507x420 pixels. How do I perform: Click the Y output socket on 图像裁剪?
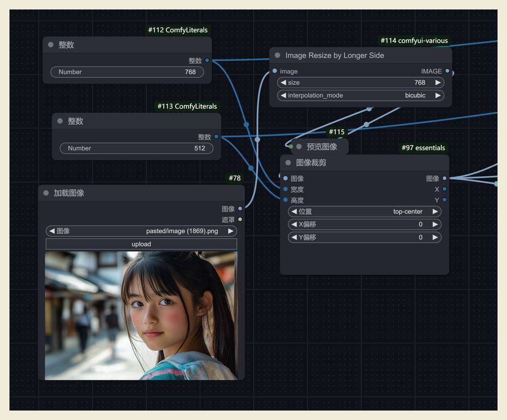tap(445, 200)
